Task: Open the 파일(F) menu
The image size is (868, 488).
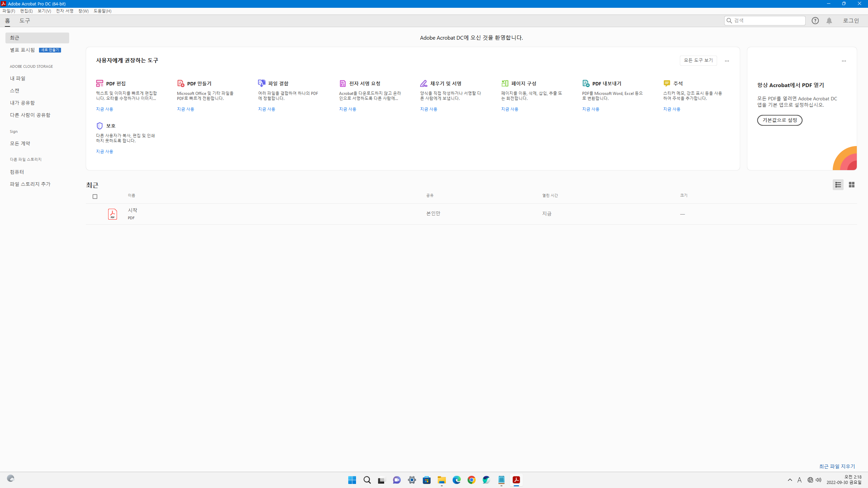Action: coord(8,11)
